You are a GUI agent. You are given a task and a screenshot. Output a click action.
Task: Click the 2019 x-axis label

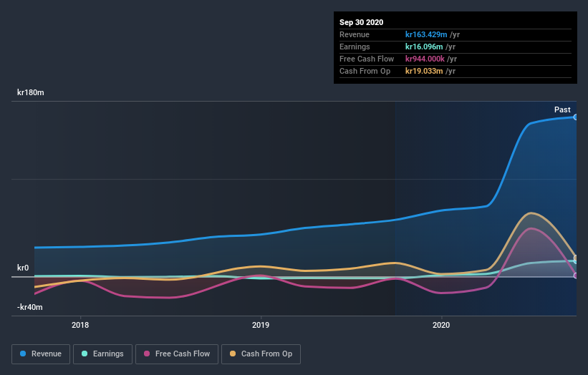[x=261, y=325]
